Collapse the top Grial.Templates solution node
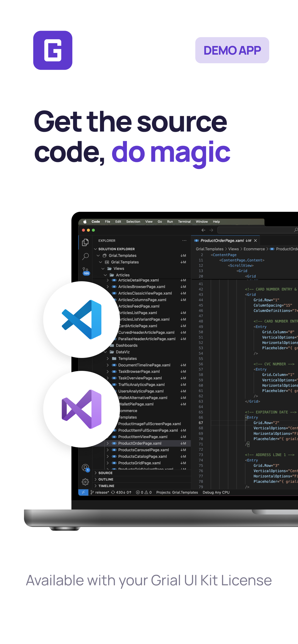Image resolution: width=298 pixels, height=644 pixels. (x=98, y=255)
